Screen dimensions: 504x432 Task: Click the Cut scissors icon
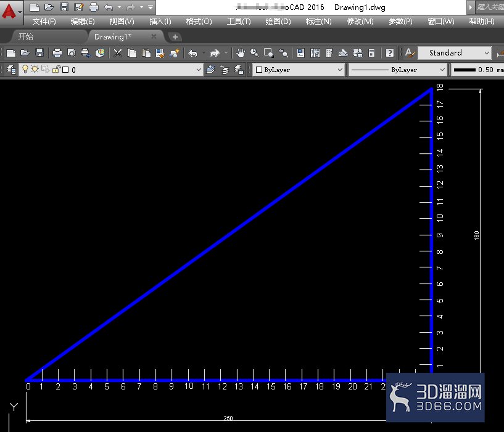pos(118,52)
